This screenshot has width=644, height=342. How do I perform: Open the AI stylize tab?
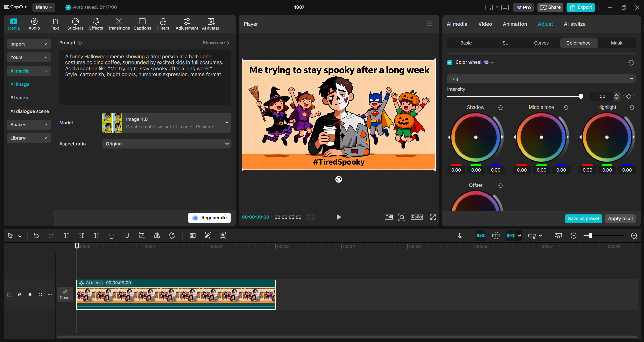coord(575,24)
